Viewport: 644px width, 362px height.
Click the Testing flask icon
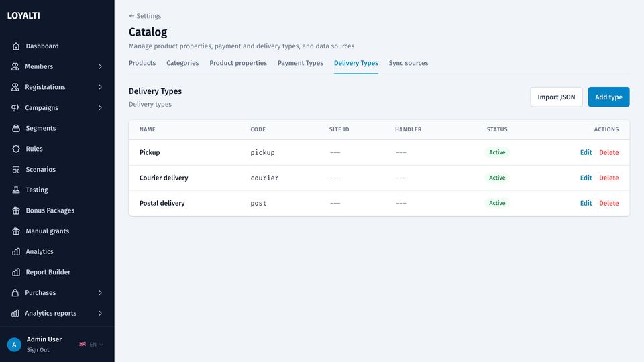tap(16, 190)
